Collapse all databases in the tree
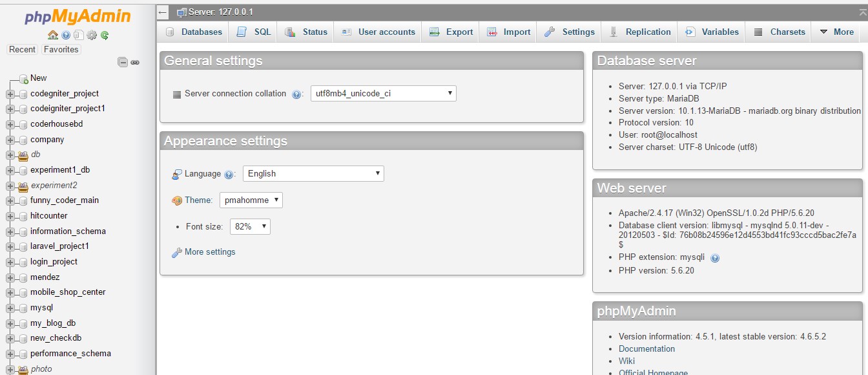 [123, 62]
